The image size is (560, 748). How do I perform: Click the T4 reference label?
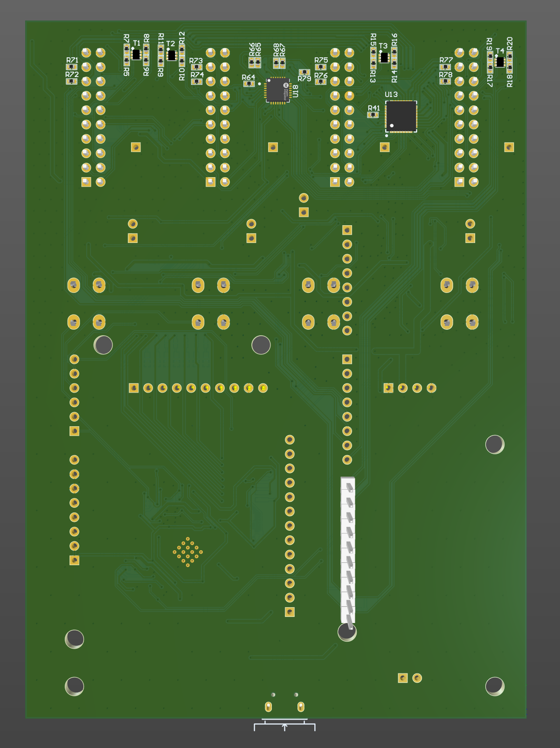click(x=500, y=51)
